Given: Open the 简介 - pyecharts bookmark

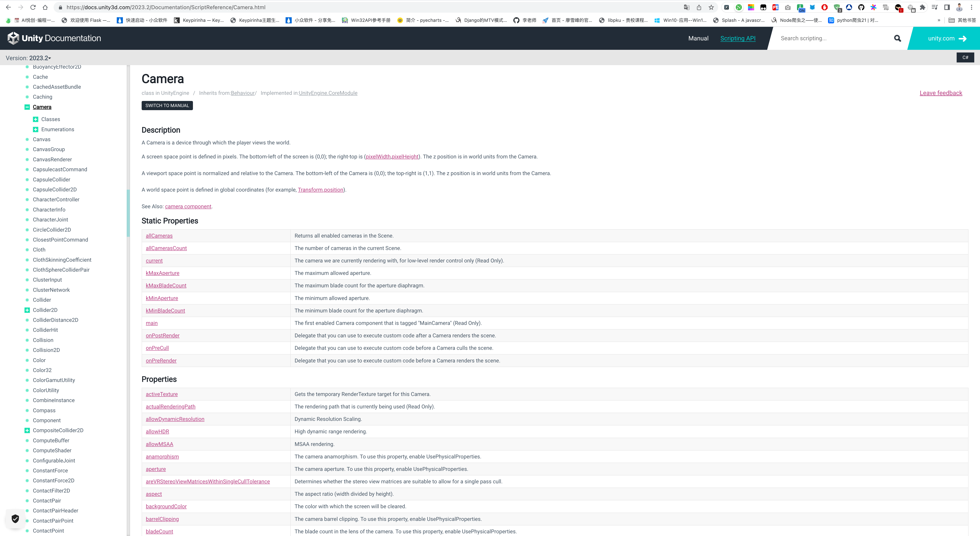Looking at the screenshot, I should (423, 20).
